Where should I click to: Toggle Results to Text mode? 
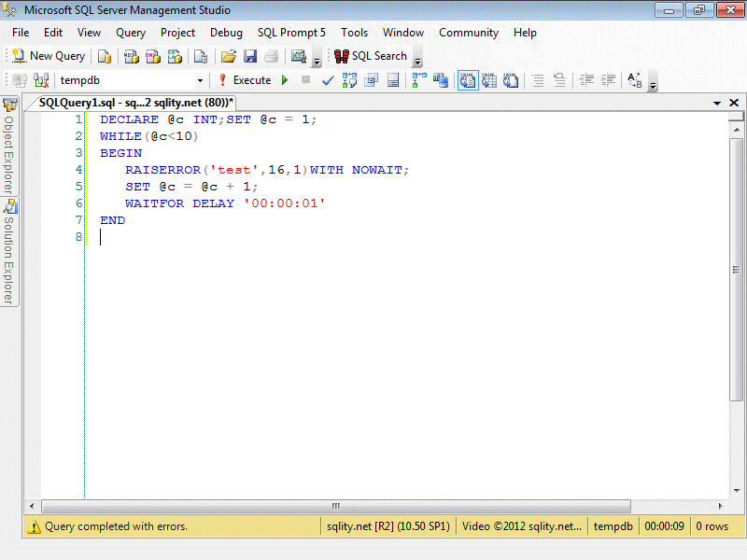click(468, 80)
